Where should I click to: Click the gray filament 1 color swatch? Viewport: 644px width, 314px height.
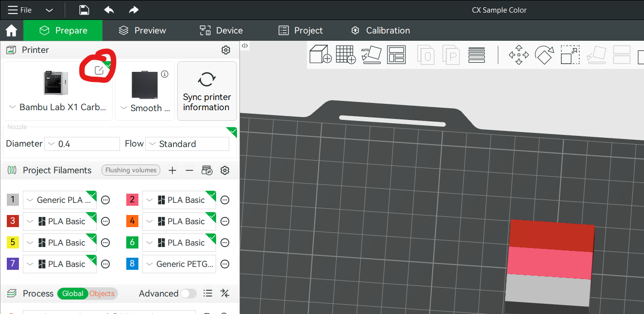(x=13, y=199)
